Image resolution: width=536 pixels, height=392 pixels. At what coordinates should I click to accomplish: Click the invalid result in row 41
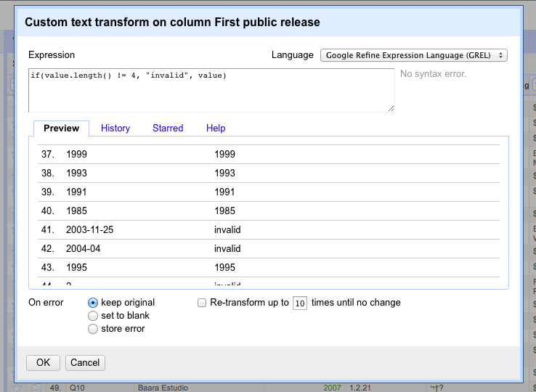click(227, 230)
